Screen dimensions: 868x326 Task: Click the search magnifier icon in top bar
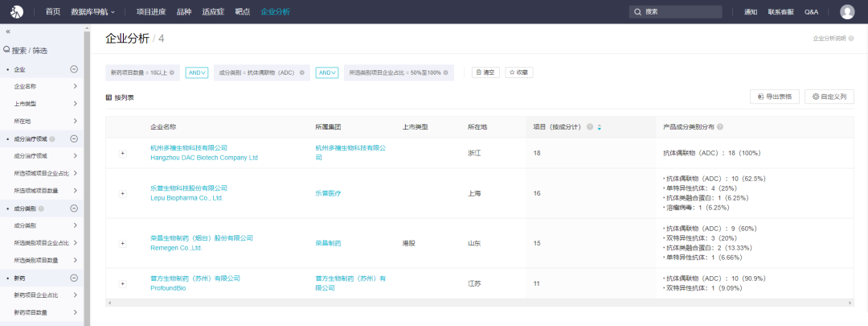637,11
